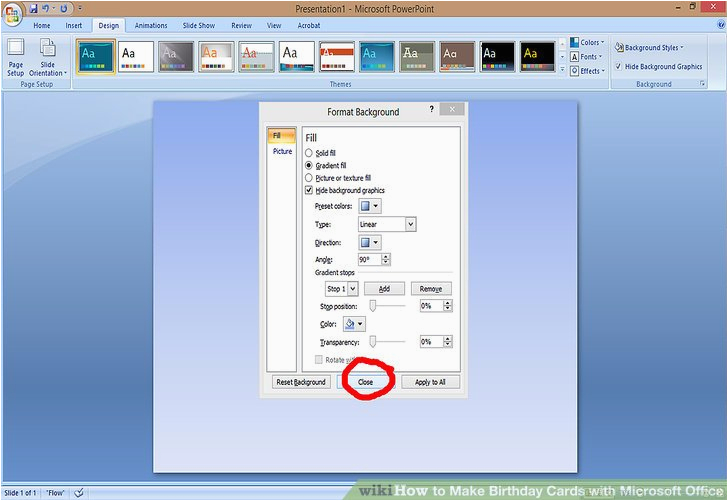Click Slide 1 of 1 status indicator
This screenshot has height=501, width=728.
[20, 493]
